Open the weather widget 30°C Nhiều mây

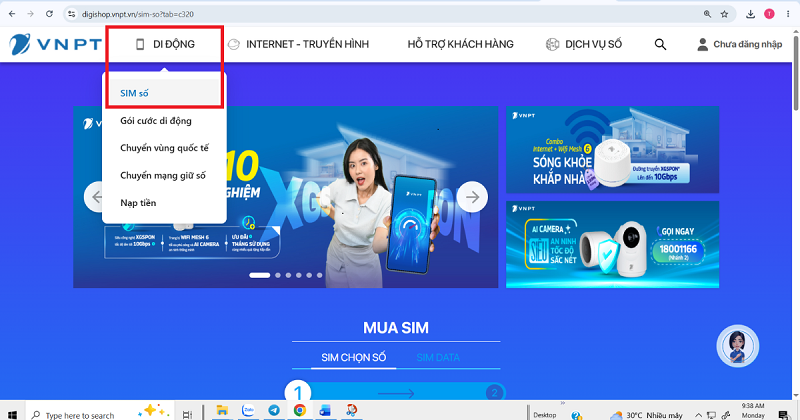click(x=647, y=415)
